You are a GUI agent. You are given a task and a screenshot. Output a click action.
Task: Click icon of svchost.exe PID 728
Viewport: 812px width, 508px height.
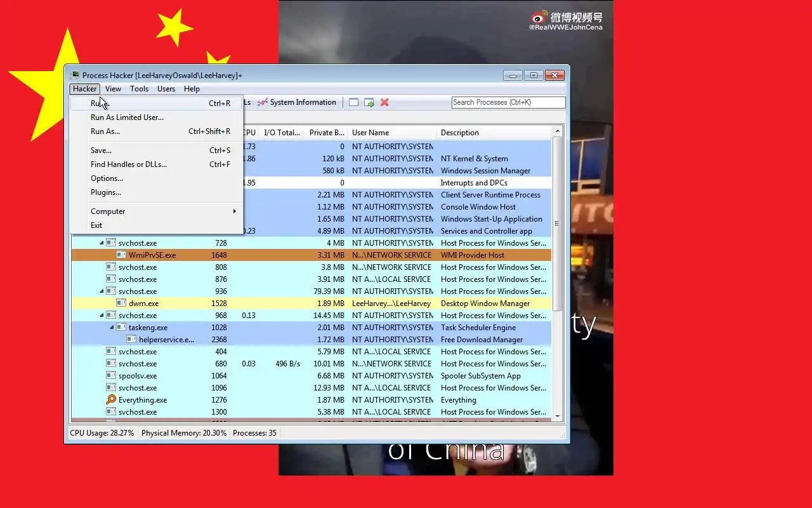(111, 243)
